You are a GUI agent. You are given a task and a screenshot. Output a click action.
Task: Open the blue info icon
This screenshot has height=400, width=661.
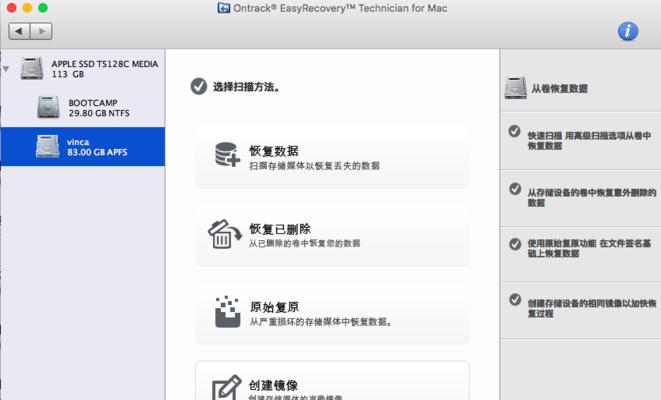coord(628,31)
